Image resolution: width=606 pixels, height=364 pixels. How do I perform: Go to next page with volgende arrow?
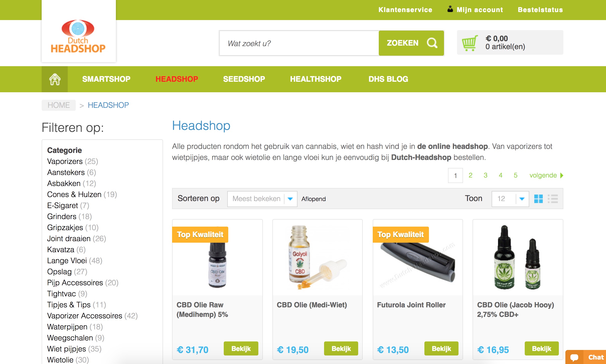[x=546, y=175]
